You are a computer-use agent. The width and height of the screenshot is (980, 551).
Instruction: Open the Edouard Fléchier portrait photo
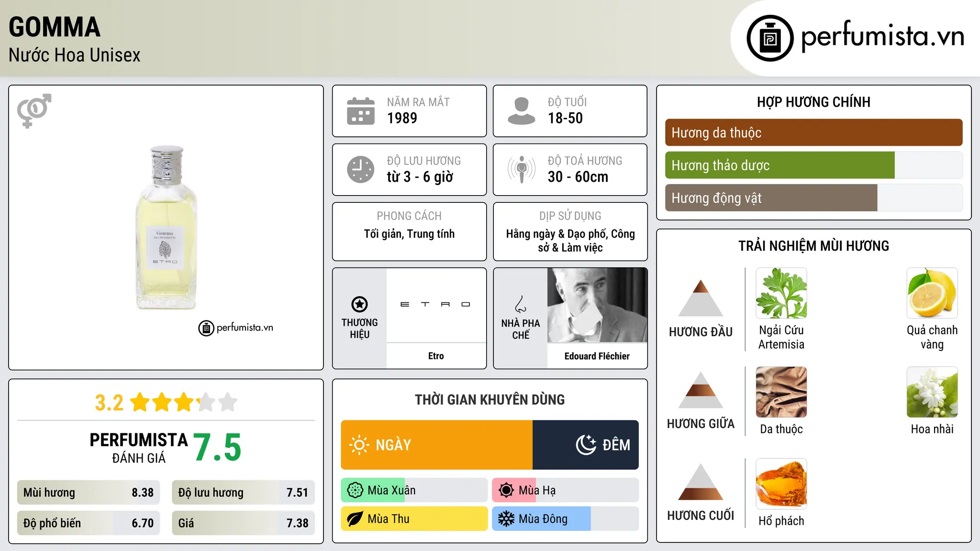click(x=597, y=305)
